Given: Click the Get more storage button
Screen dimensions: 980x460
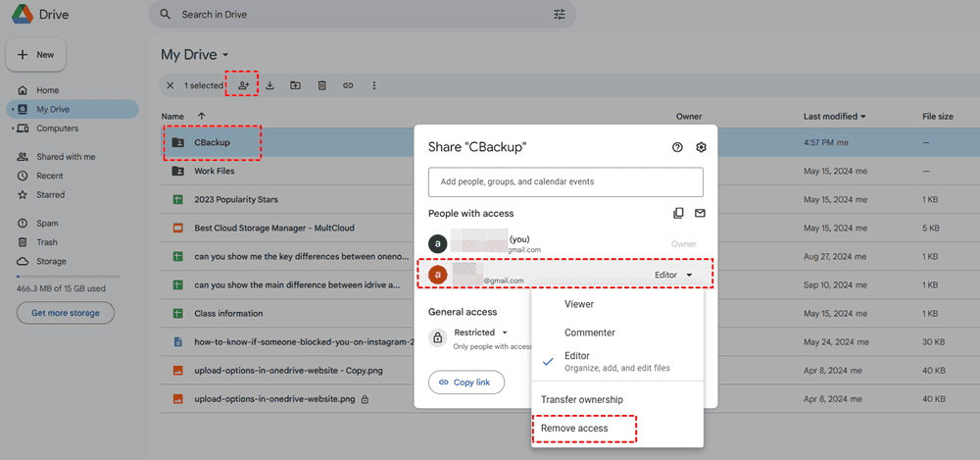Looking at the screenshot, I should (66, 313).
